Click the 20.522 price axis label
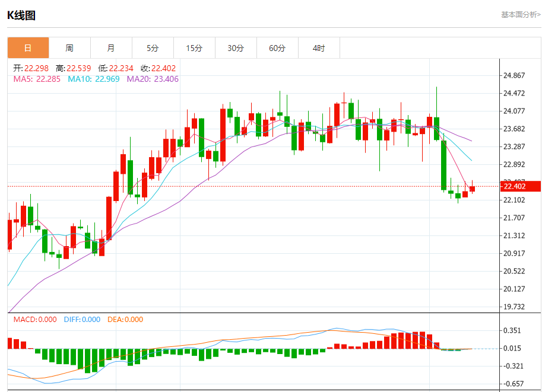Image resolution: width=542 pixels, height=392 pixels. coord(514,271)
